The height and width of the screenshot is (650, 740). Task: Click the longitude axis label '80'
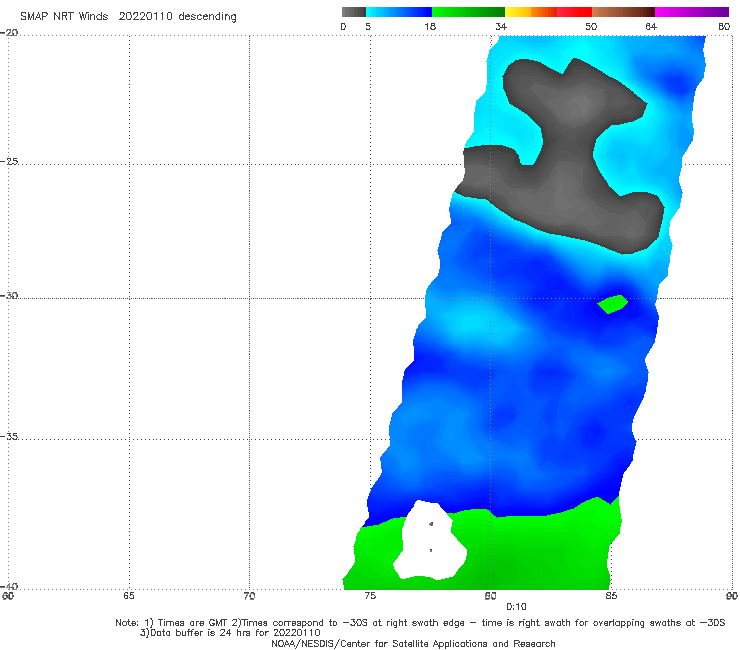coord(490,596)
